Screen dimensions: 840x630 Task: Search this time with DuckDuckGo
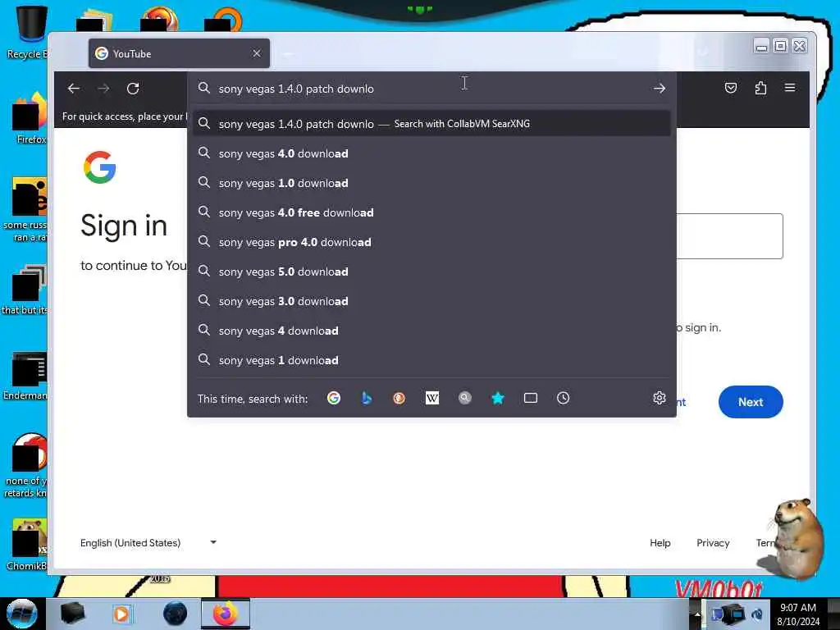399,398
